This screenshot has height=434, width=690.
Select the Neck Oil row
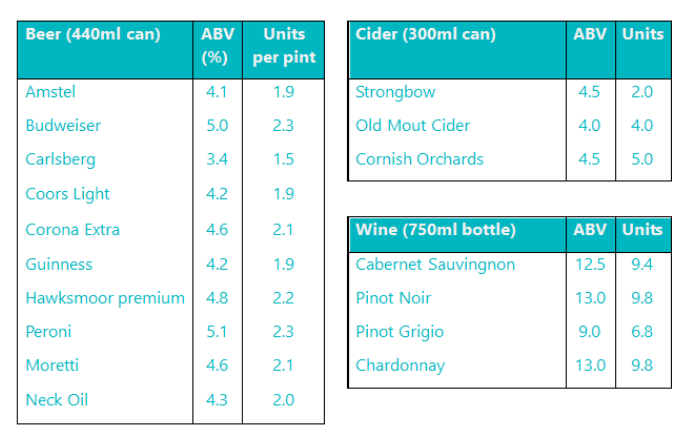click(x=171, y=400)
